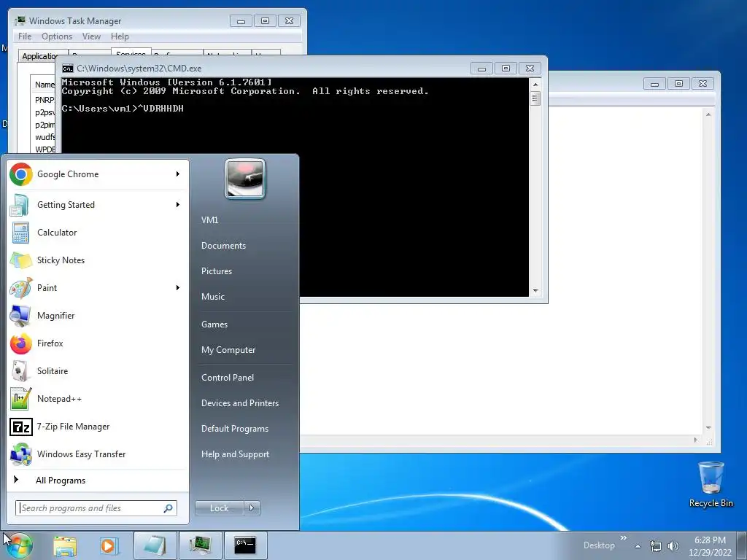Open Games folder
Screen dimensions: 747x560
214,324
